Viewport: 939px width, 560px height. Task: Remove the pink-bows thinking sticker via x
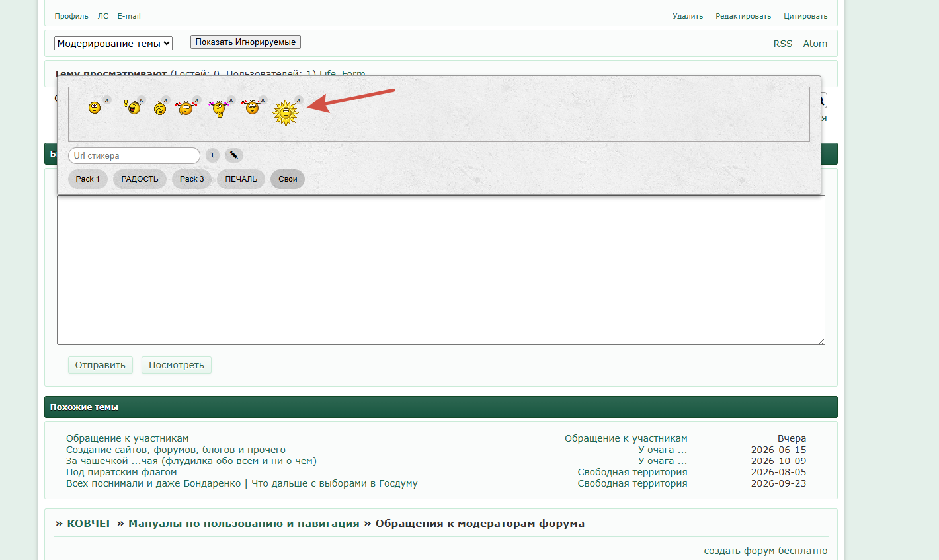[231, 100]
